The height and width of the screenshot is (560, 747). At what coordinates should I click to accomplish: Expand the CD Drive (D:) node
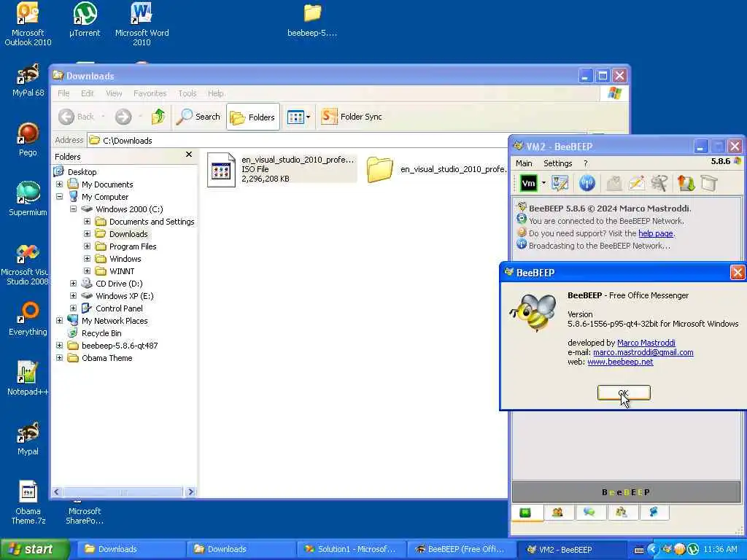coord(74,284)
